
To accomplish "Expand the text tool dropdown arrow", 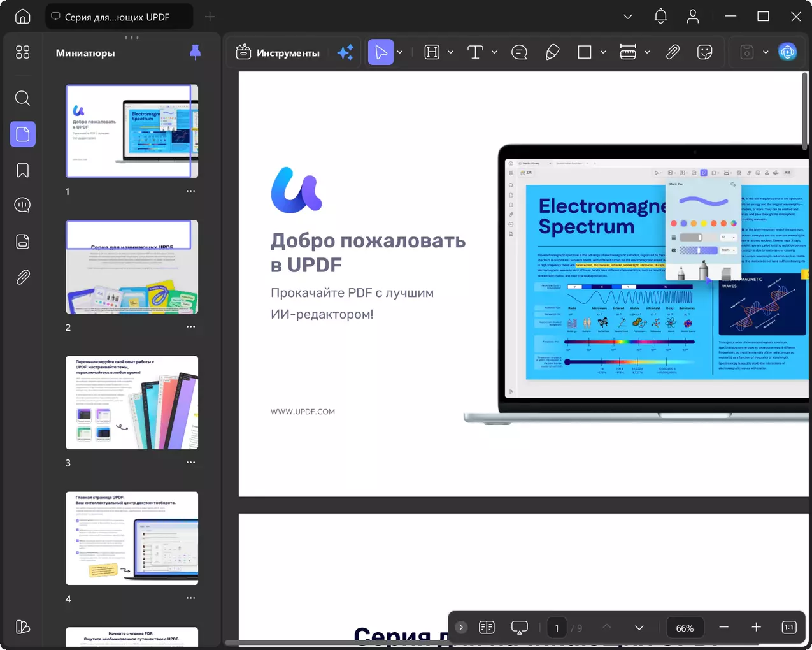I will click(494, 52).
